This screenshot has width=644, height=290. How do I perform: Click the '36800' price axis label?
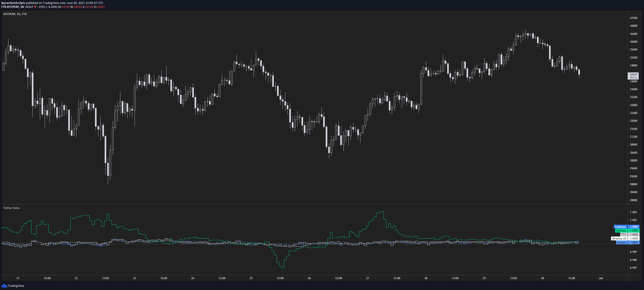point(633,26)
